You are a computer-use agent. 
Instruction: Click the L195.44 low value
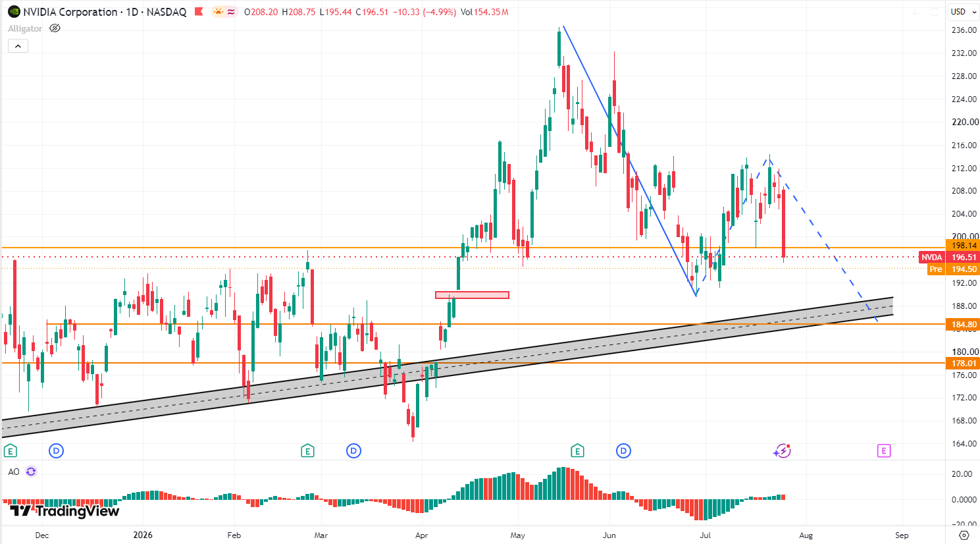(336, 12)
